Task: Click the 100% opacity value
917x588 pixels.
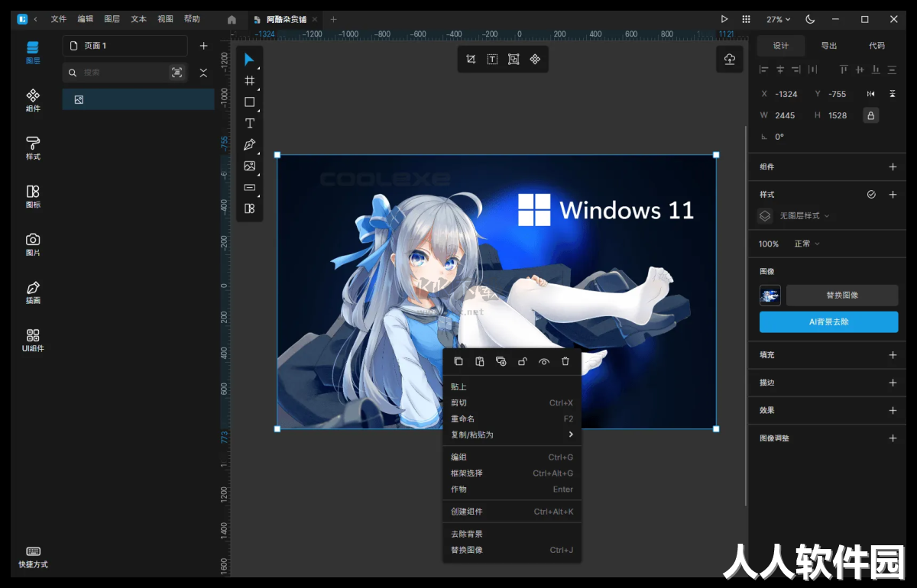Action: (769, 244)
